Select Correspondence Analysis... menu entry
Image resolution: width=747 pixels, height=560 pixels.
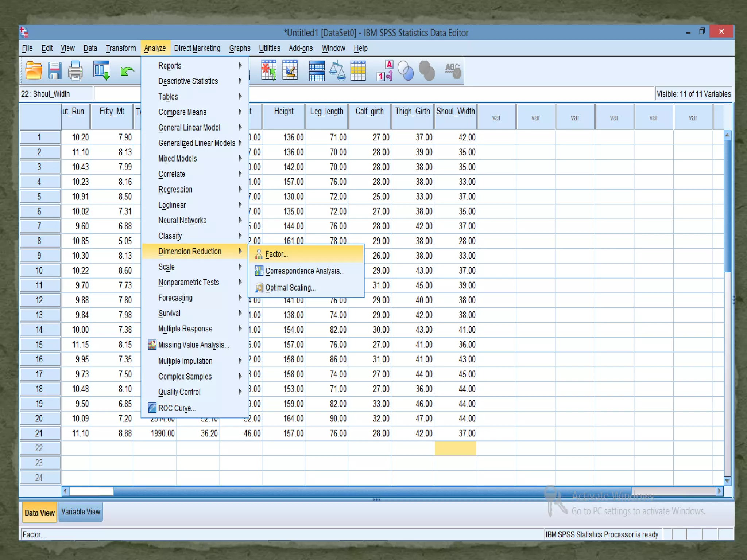(x=305, y=271)
